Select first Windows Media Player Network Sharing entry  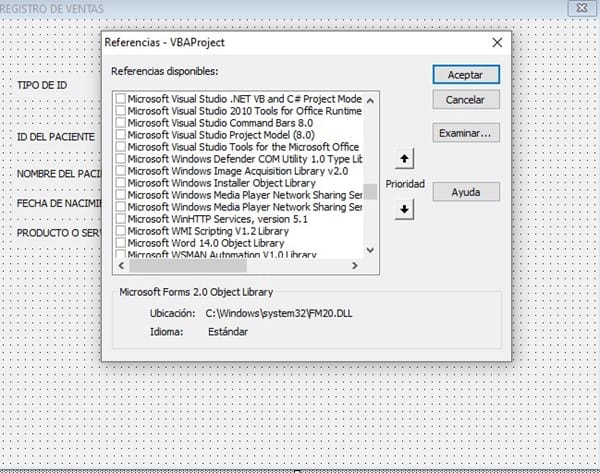coord(245,195)
